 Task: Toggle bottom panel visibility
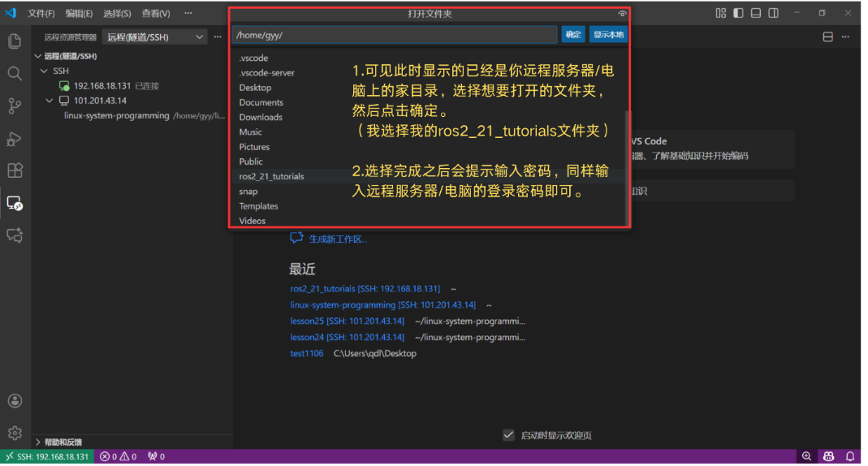756,13
